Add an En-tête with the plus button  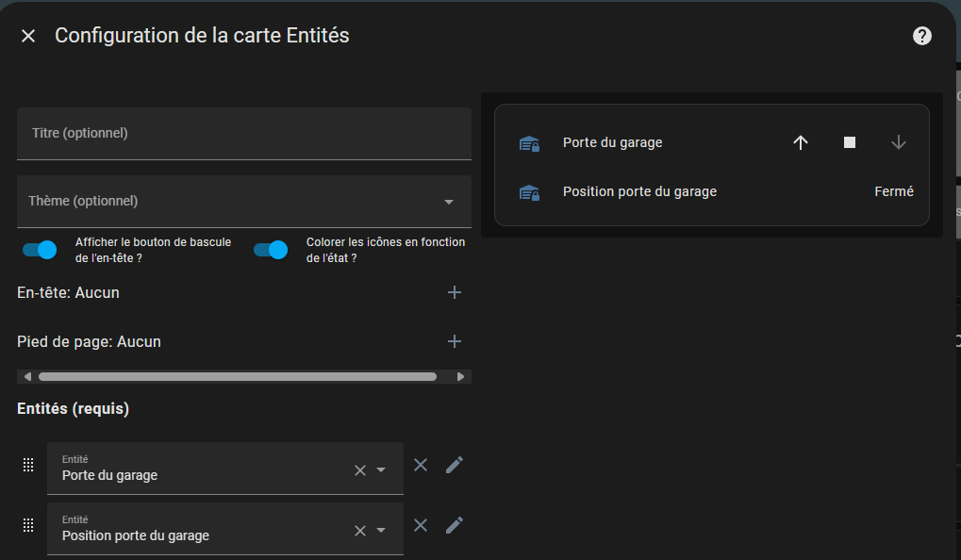click(455, 292)
